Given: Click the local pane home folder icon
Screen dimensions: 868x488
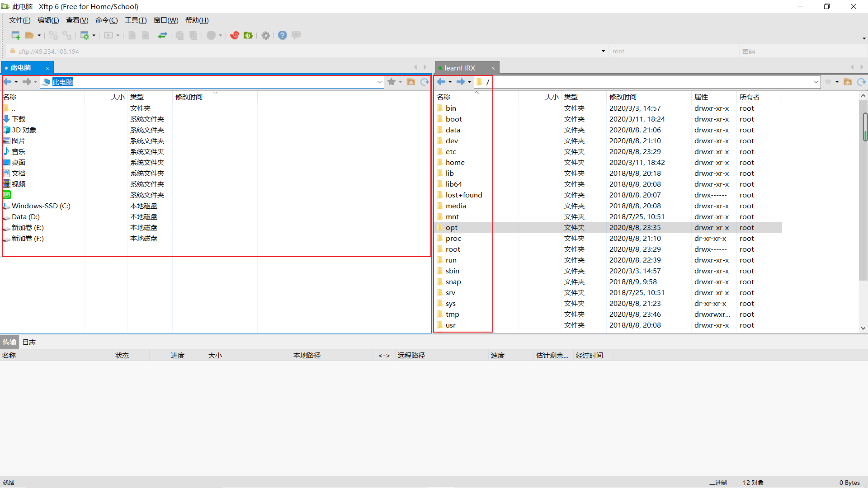Looking at the screenshot, I should point(411,82).
